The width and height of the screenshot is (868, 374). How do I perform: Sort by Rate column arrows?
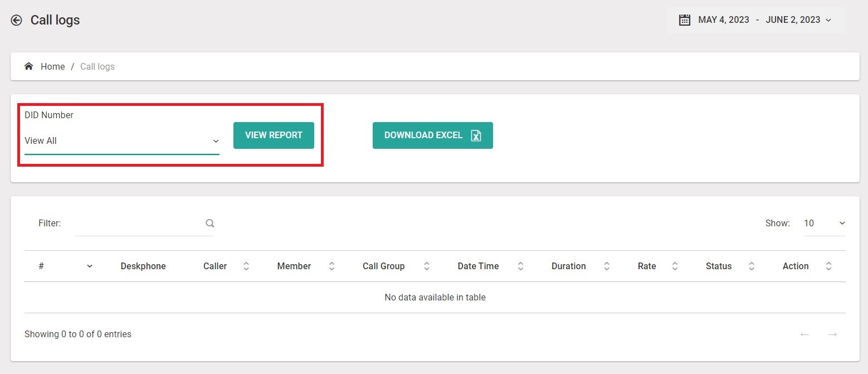coord(675,266)
